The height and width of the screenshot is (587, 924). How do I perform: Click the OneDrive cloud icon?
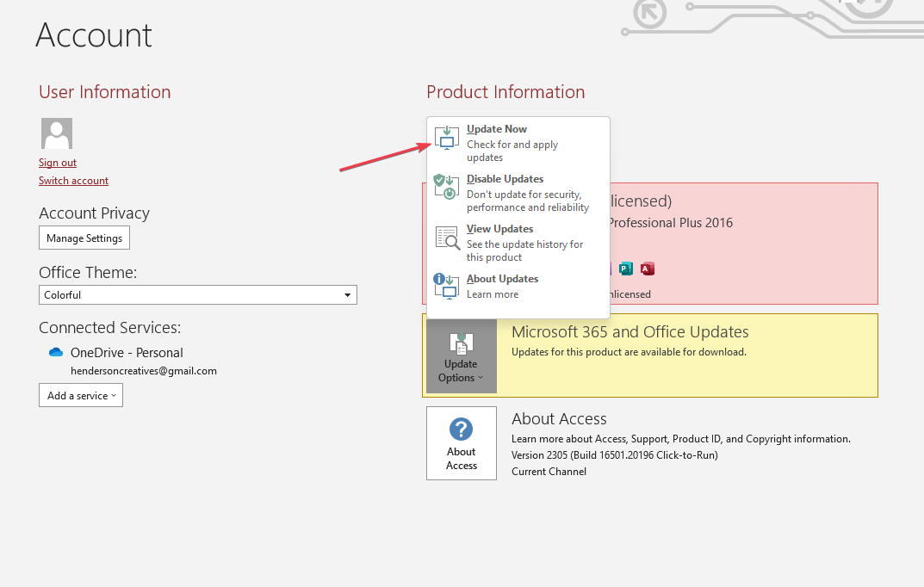point(56,352)
